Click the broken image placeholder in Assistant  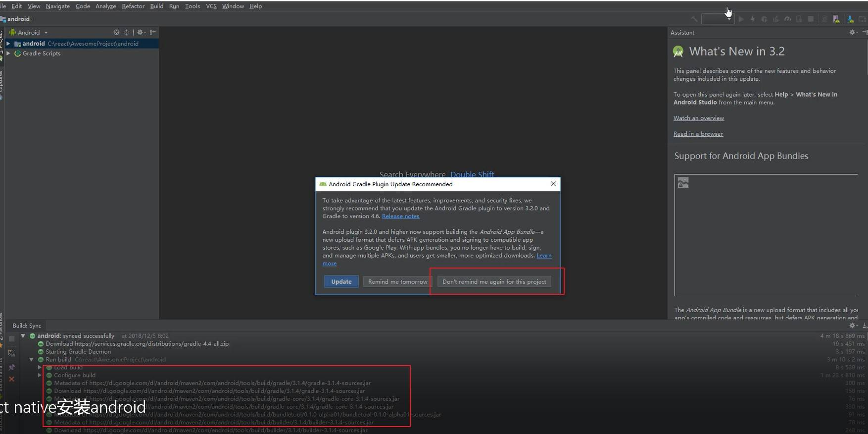pos(683,183)
